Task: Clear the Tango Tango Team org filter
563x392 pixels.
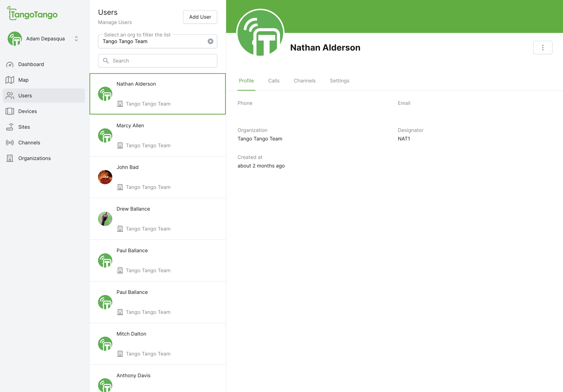Action: point(210,41)
